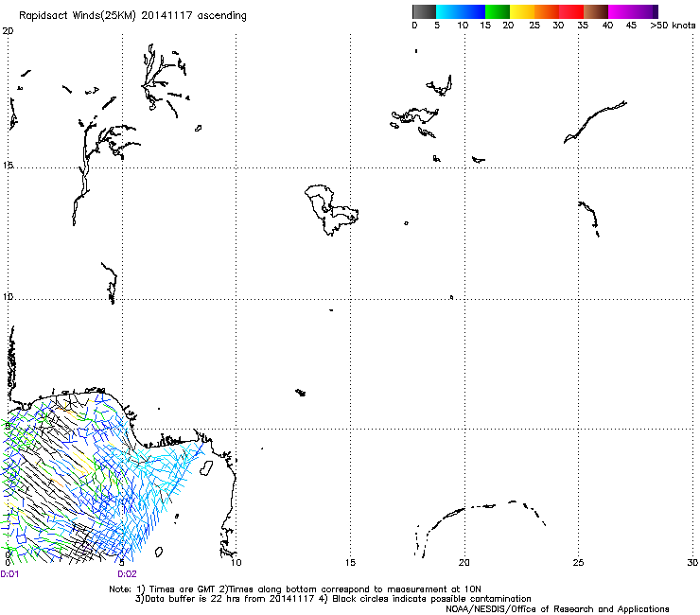Click the longitude axis label '25'
The width and height of the screenshot is (700, 615).
578,562
